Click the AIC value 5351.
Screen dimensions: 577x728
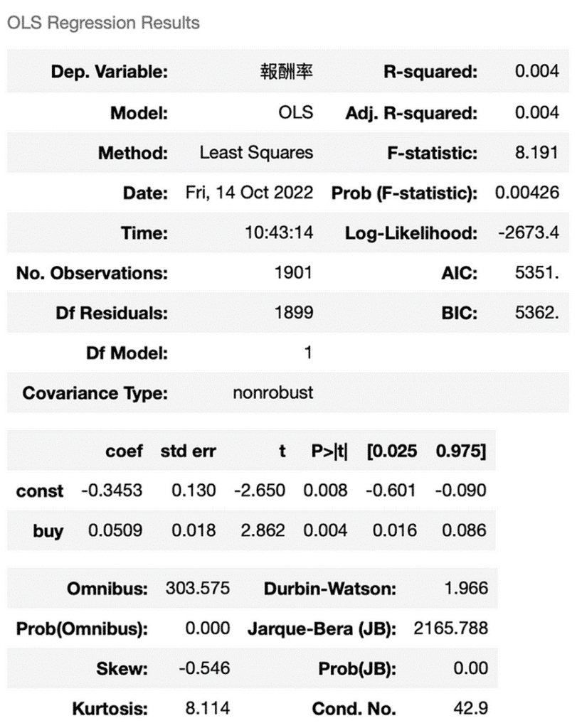[537, 273]
